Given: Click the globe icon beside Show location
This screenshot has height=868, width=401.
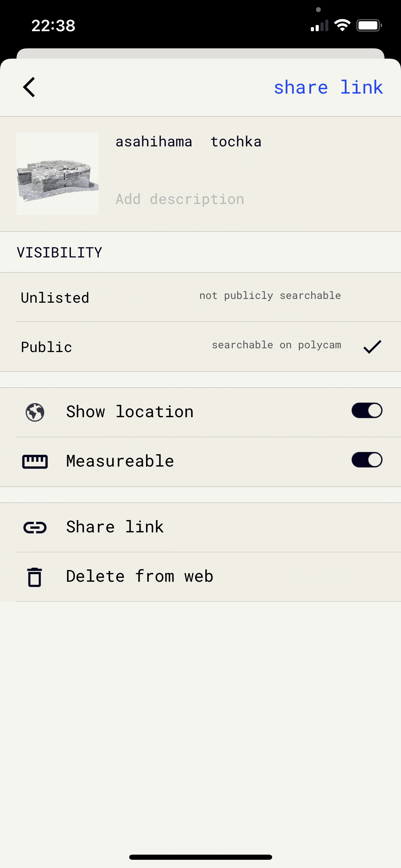Looking at the screenshot, I should (x=35, y=412).
